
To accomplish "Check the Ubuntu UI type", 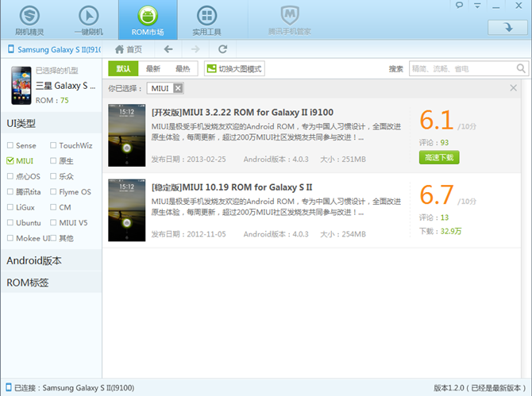I will [10, 223].
